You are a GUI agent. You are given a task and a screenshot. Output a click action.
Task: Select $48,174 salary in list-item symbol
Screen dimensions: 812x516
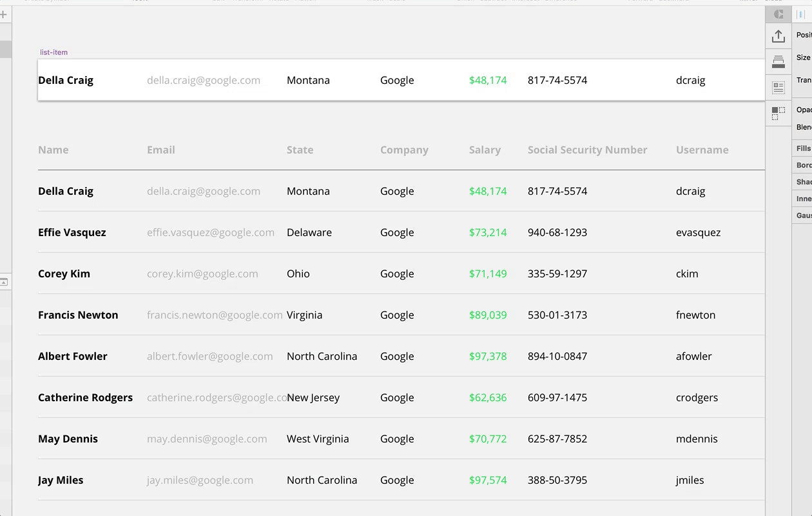point(488,81)
